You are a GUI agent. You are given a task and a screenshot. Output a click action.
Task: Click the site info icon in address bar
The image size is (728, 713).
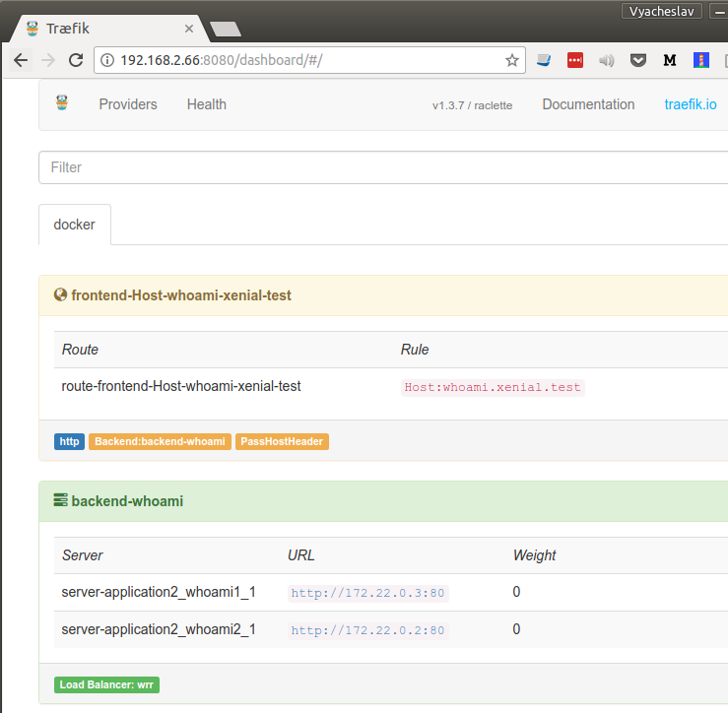click(107, 60)
